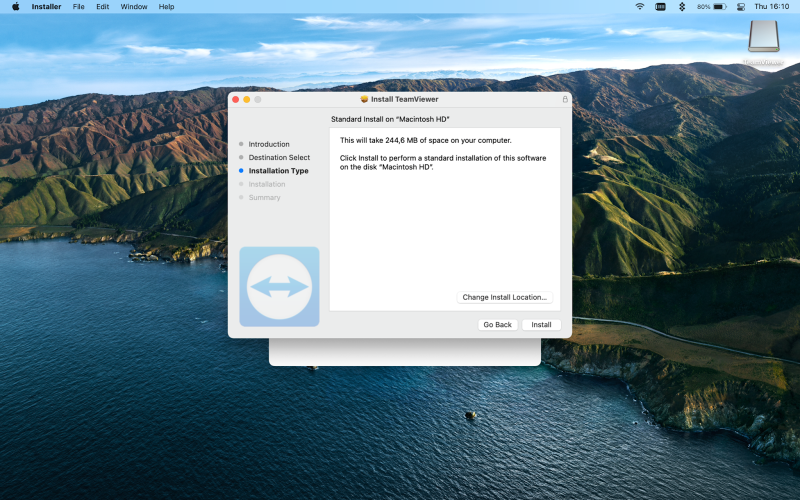Screen dimensions: 800x500
Task: Open the Apple menu
Action: tap(15, 7)
